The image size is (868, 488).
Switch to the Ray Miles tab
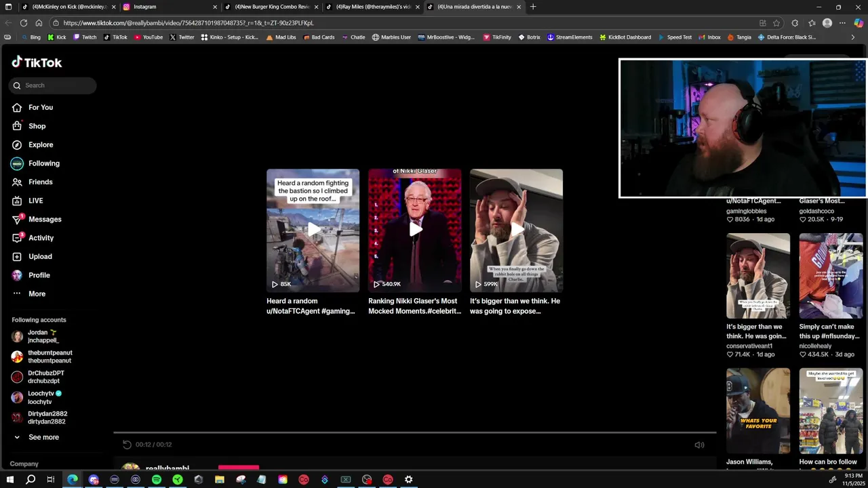click(x=373, y=7)
